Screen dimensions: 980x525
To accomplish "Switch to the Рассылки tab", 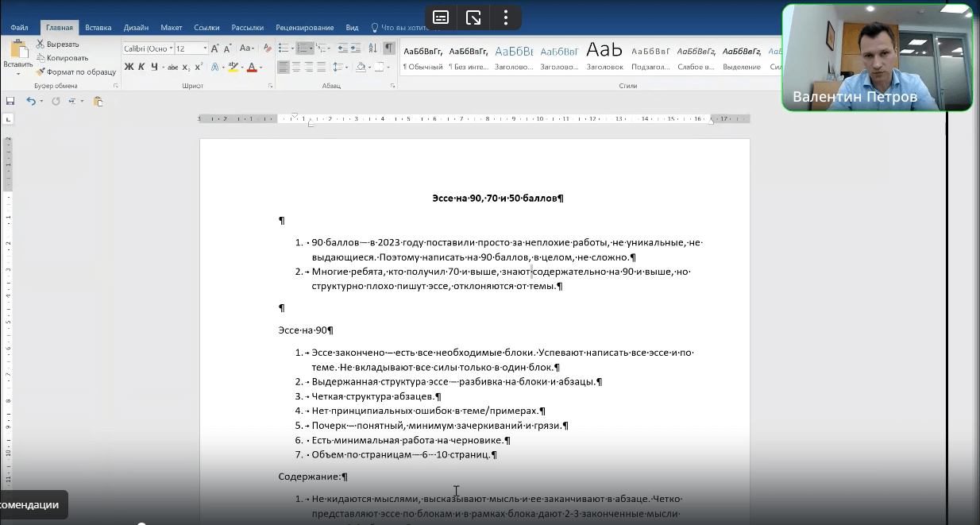I will coord(248,27).
